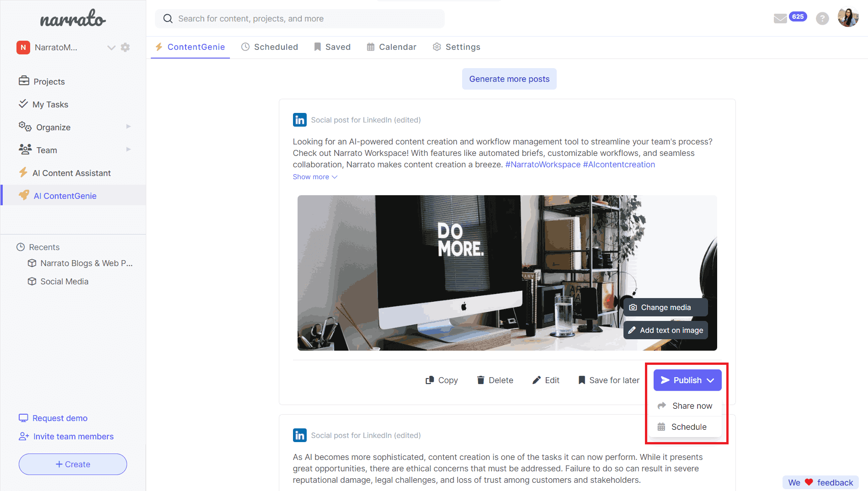Expand the Organize submenu arrow
Viewport: 868px width, 491px height.
(x=128, y=127)
